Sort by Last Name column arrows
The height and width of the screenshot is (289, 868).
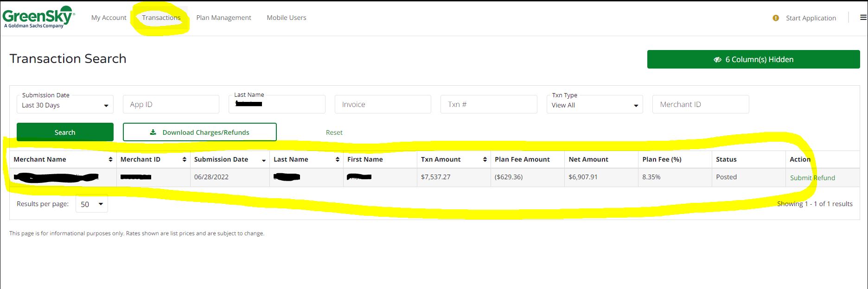click(337, 159)
